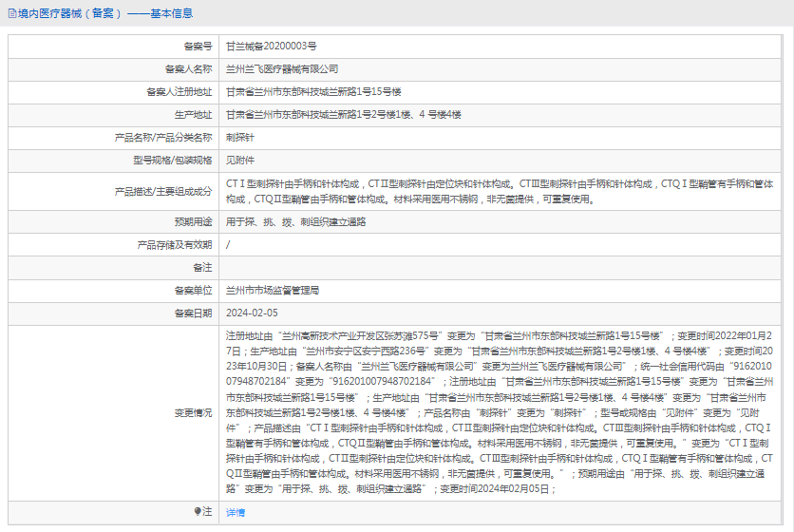
Task: Click the 变更情况 change history paragraph
Action: (x=500, y=412)
